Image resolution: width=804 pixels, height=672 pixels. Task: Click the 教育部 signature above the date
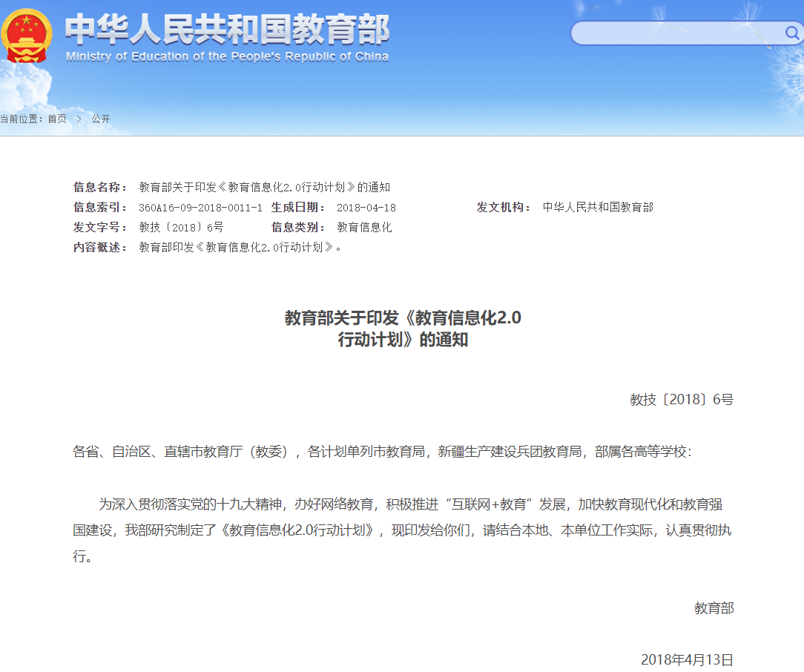click(x=714, y=608)
